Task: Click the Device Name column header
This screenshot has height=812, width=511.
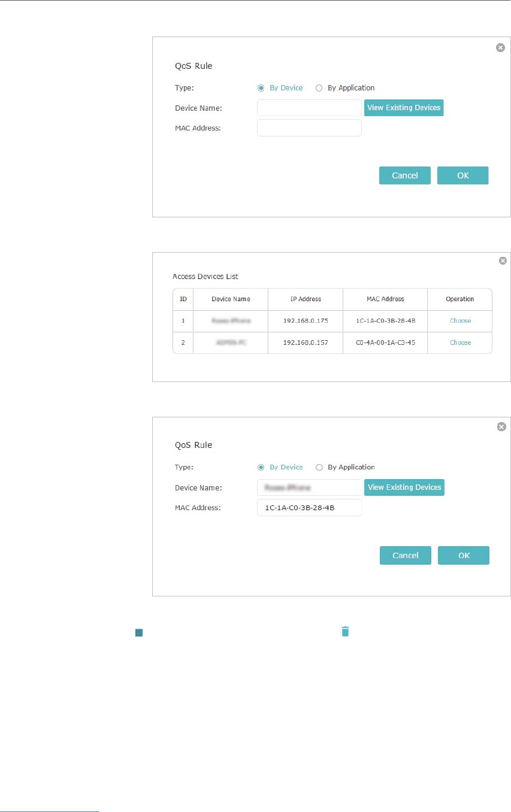Action: (x=231, y=299)
